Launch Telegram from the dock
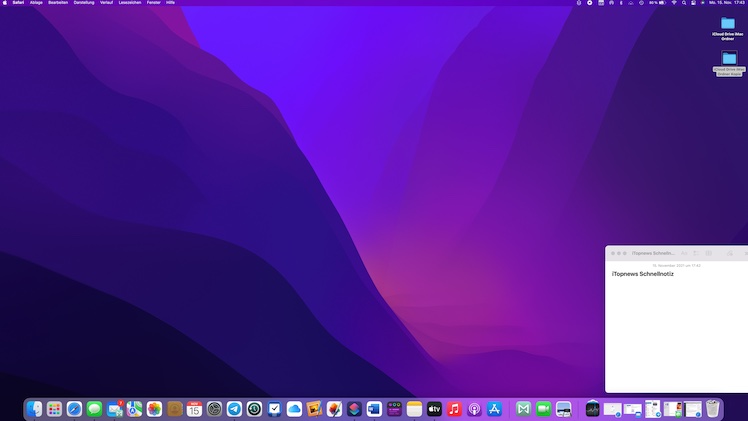The height and width of the screenshot is (421, 748). pos(234,409)
